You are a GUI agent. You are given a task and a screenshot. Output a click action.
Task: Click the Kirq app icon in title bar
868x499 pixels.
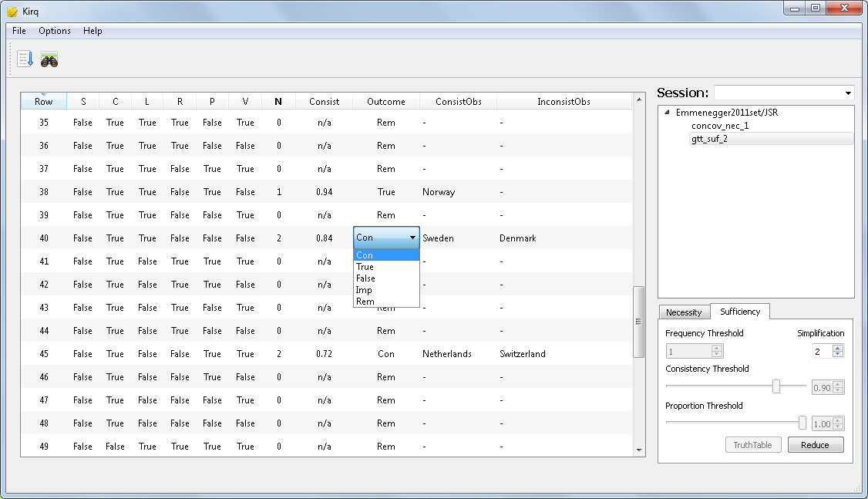coord(12,11)
